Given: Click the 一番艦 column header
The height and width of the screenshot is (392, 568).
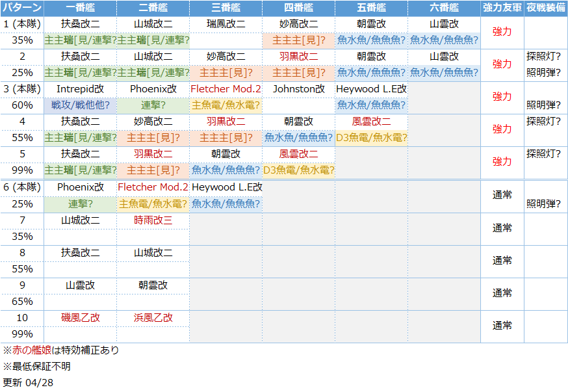Looking at the screenshot, I should click(81, 8).
